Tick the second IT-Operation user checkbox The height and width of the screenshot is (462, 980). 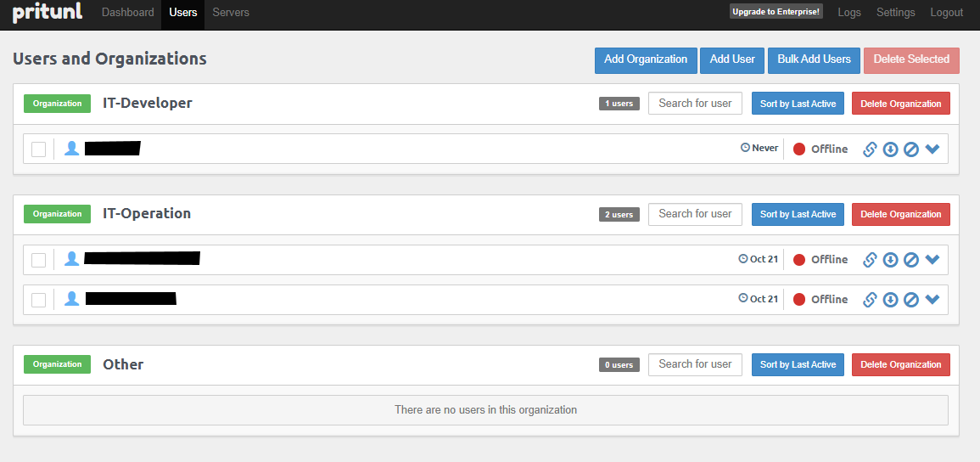39,300
